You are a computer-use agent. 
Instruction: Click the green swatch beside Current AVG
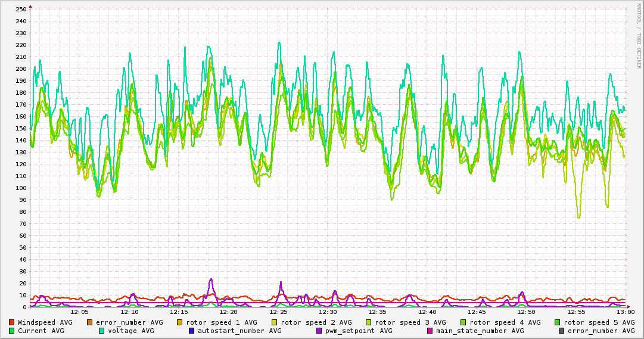click(x=11, y=331)
